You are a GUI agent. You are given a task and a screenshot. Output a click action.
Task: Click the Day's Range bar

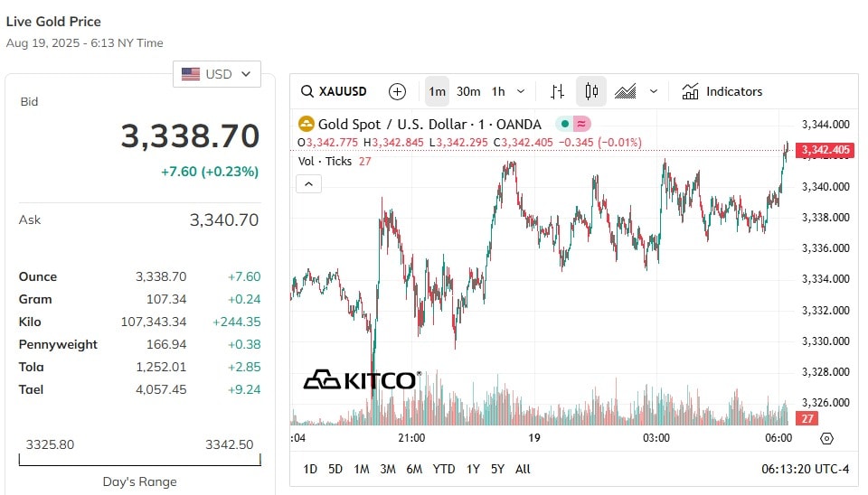tap(139, 460)
